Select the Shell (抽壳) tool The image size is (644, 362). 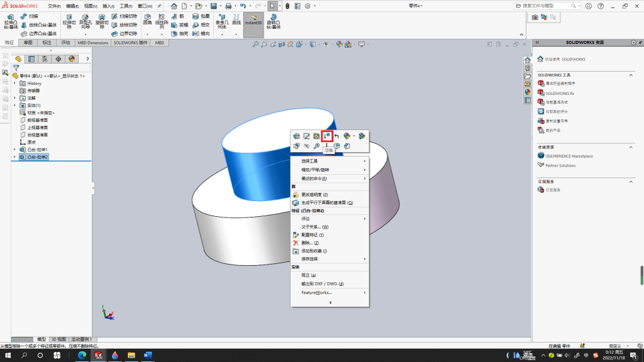pyautogui.click(x=179, y=34)
